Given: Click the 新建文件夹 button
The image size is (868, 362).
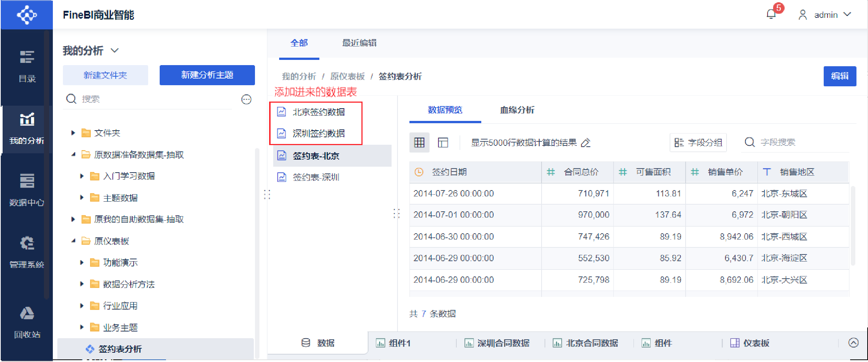Looking at the screenshot, I should pyautogui.click(x=105, y=75).
